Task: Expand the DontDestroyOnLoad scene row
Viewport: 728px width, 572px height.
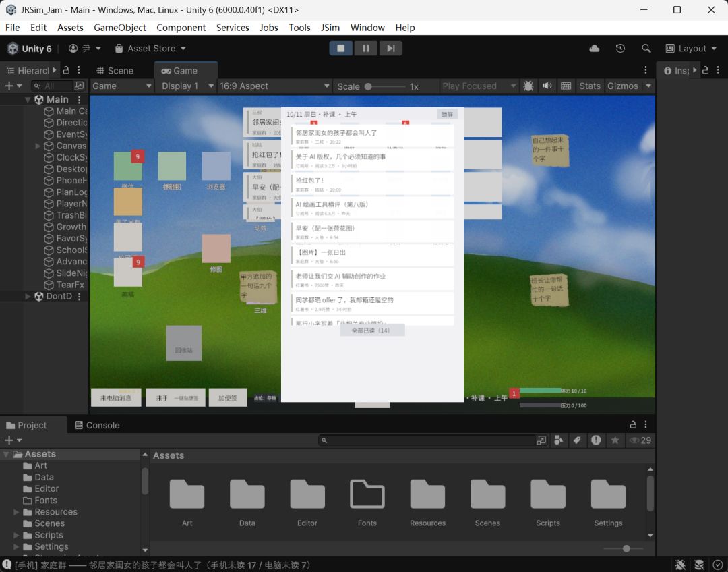Action: [28, 296]
